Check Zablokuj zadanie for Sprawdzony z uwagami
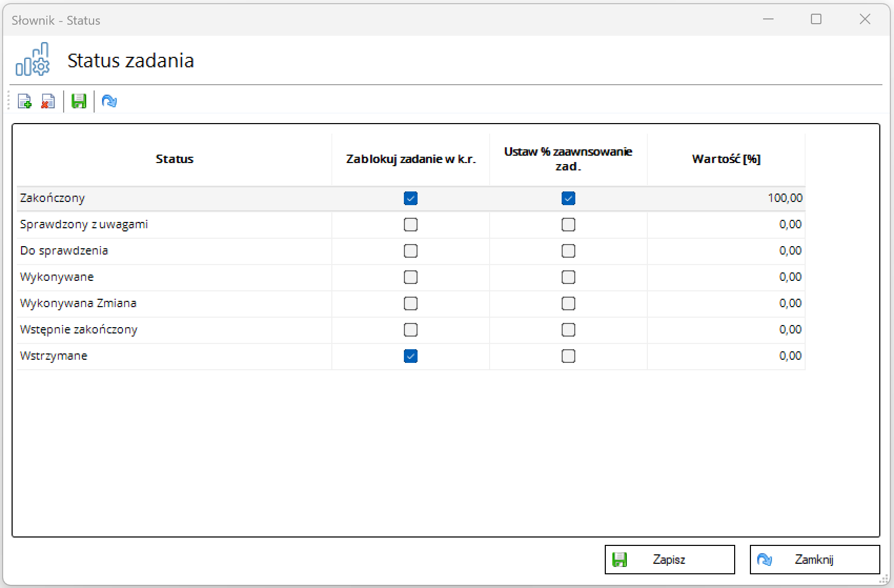The width and height of the screenshot is (894, 588). (410, 225)
